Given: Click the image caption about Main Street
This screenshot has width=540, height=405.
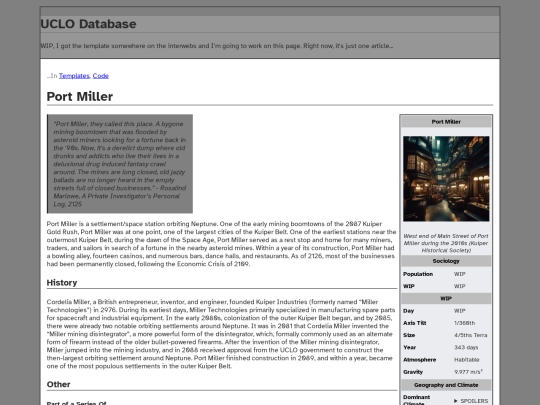Looking at the screenshot, I should pos(446,243).
